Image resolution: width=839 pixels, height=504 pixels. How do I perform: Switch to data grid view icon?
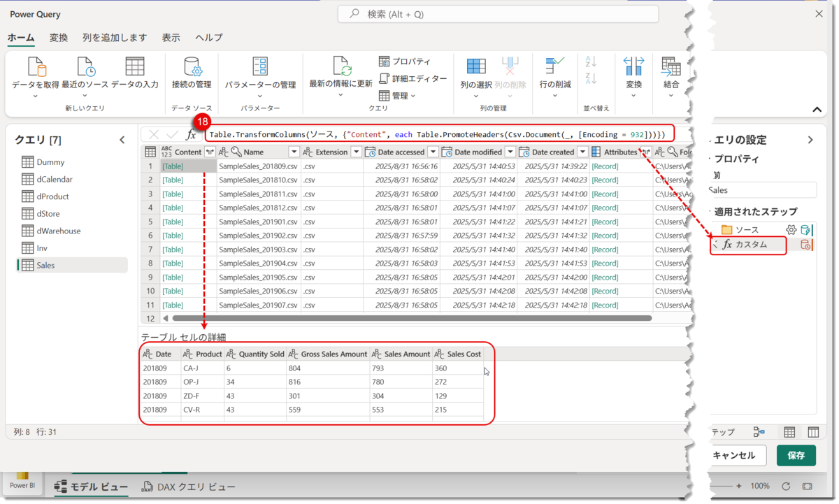[x=789, y=433]
